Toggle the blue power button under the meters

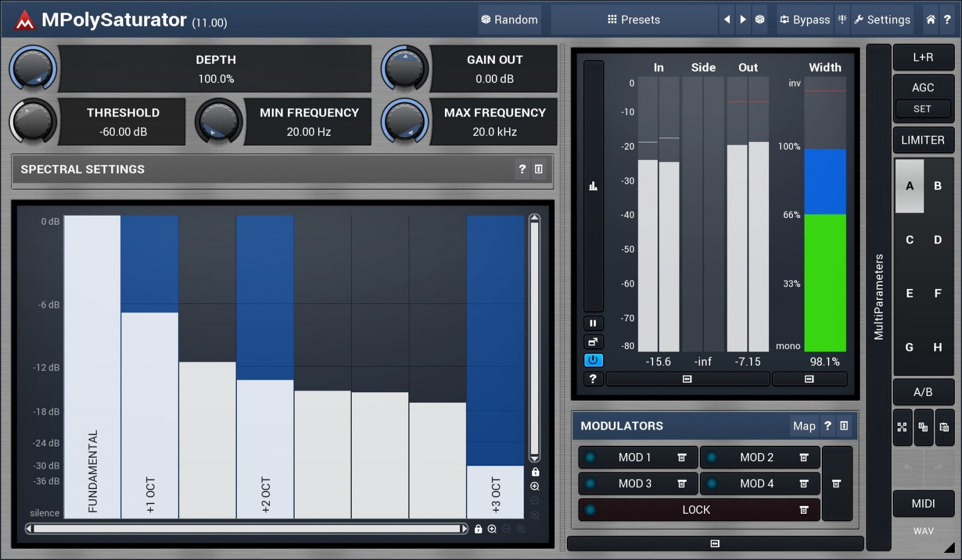pos(593,360)
